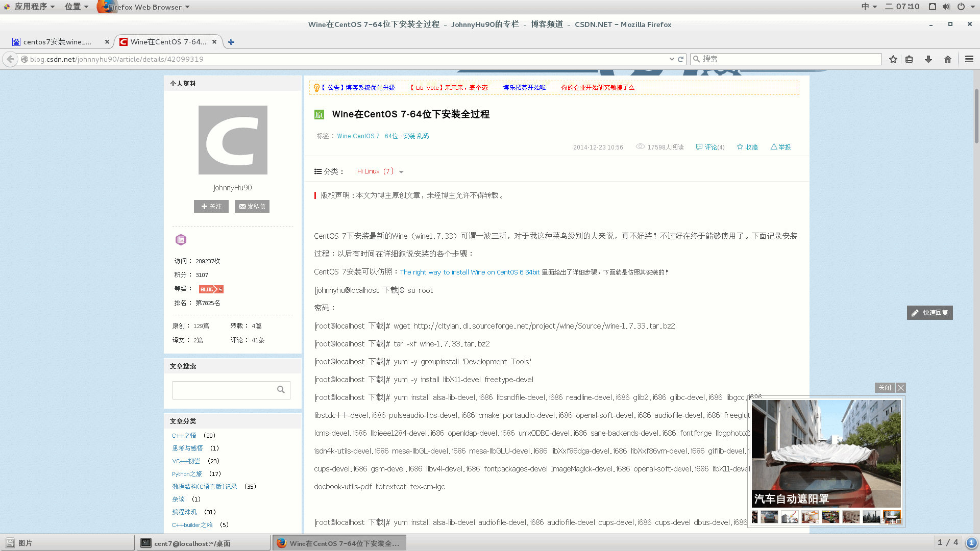Open Lib Vote 来来来 announcement
980x551 pixels.
coord(449,88)
